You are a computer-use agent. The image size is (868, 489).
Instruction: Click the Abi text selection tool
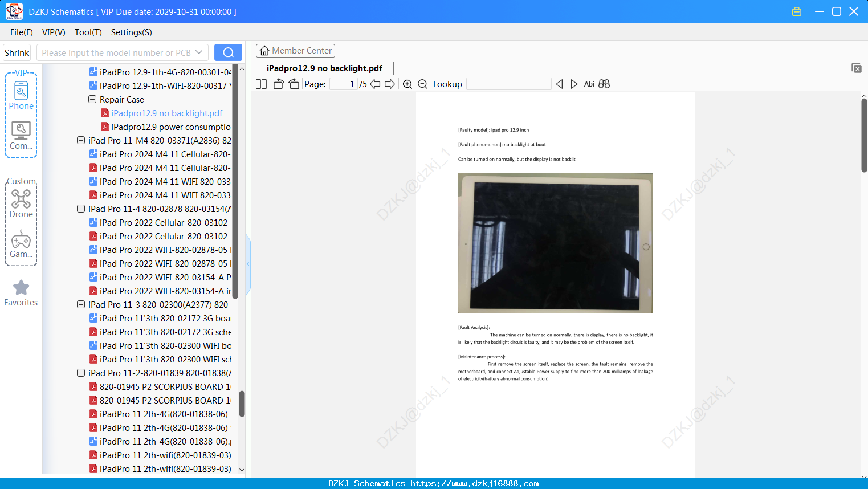click(589, 84)
